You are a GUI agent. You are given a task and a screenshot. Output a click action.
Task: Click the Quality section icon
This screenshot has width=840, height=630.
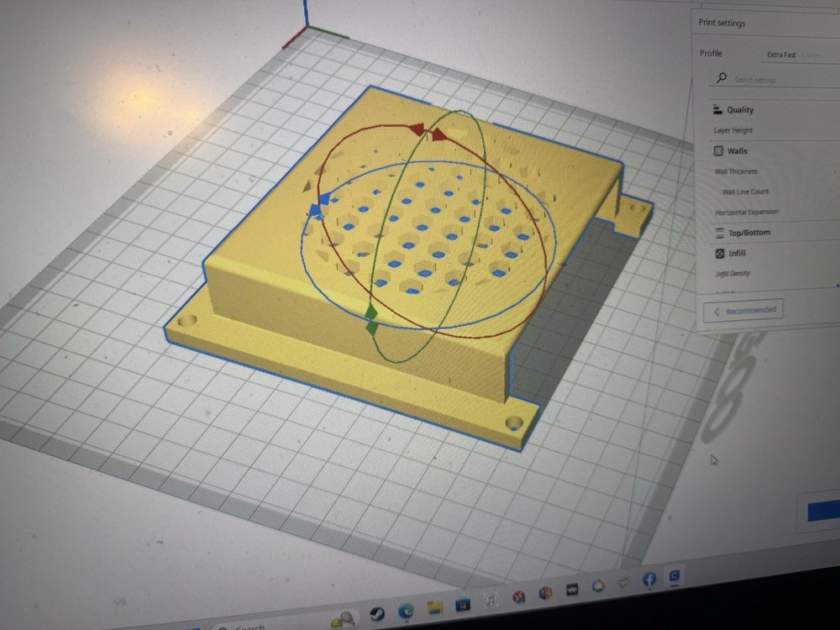click(x=717, y=109)
